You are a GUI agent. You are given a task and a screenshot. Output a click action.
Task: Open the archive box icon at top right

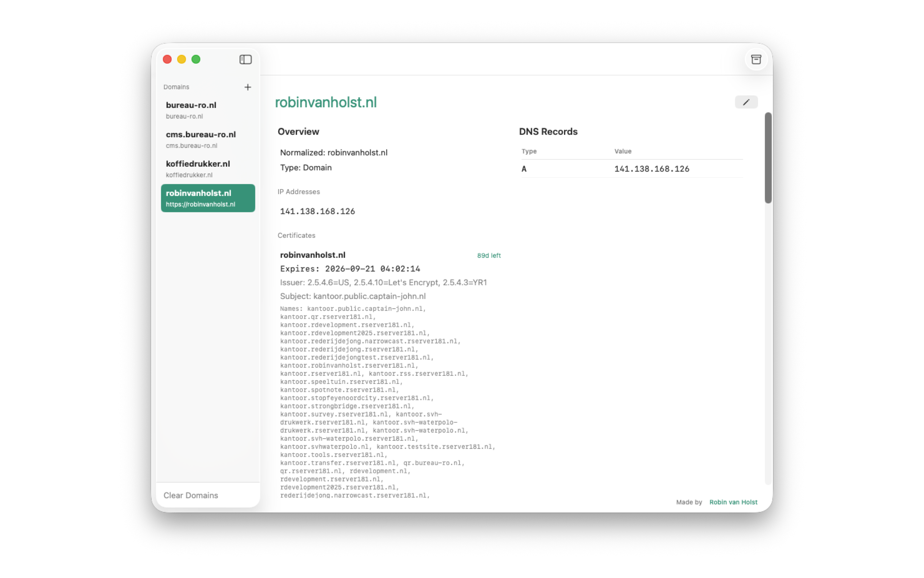(756, 59)
